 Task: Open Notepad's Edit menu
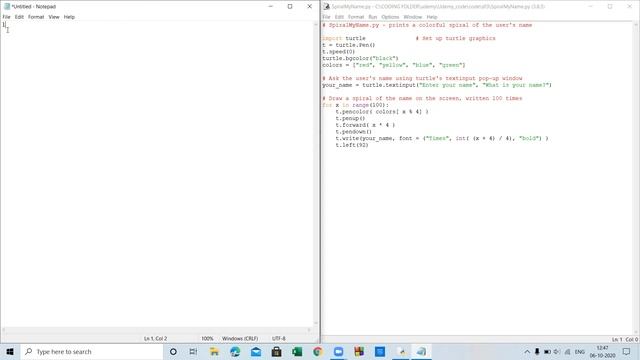coord(19,17)
